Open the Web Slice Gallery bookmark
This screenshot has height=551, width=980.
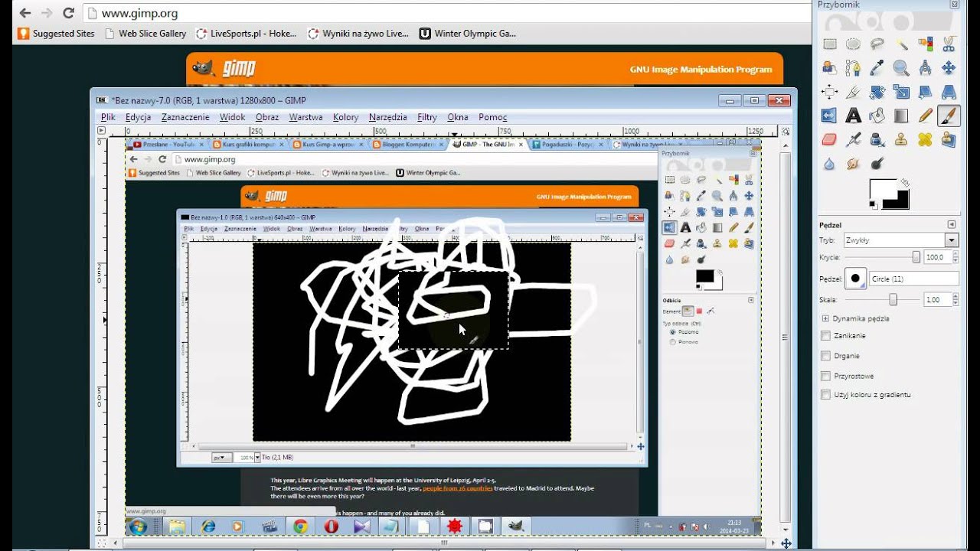click(145, 34)
